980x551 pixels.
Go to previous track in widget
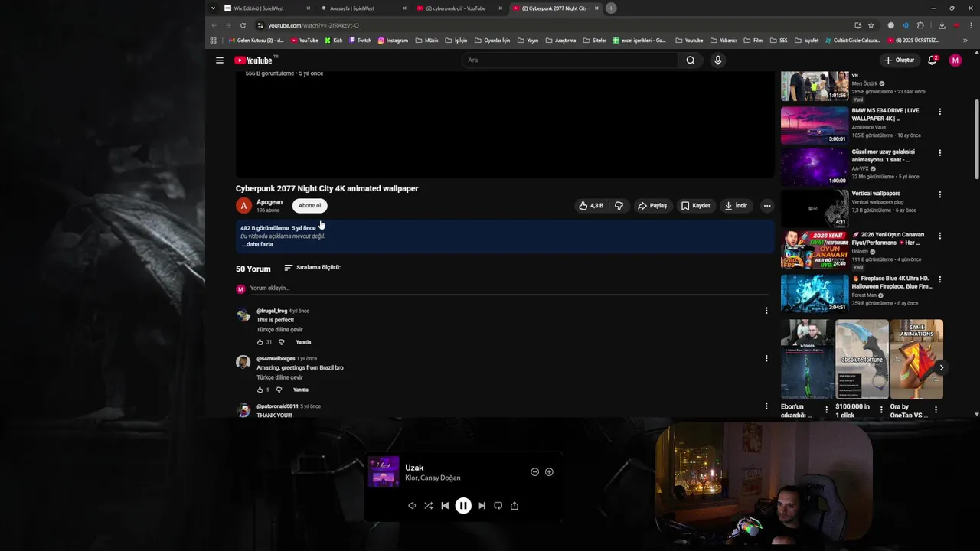coord(445,506)
